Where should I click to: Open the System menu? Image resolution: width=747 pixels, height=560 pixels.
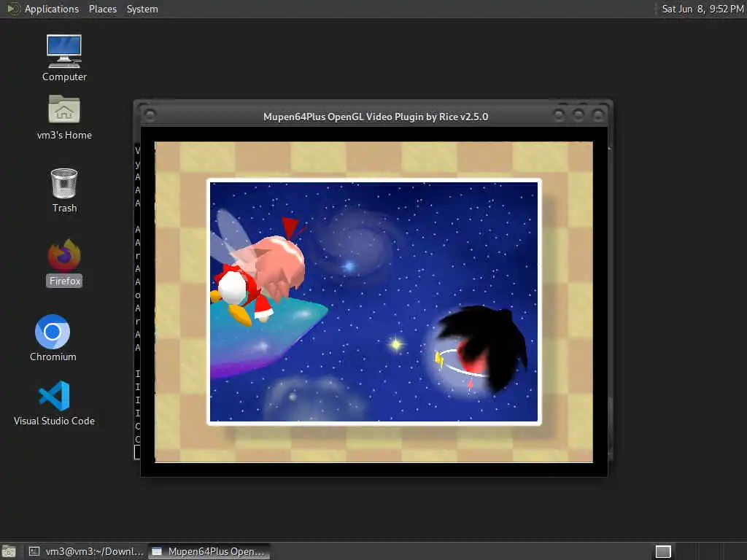click(x=142, y=9)
